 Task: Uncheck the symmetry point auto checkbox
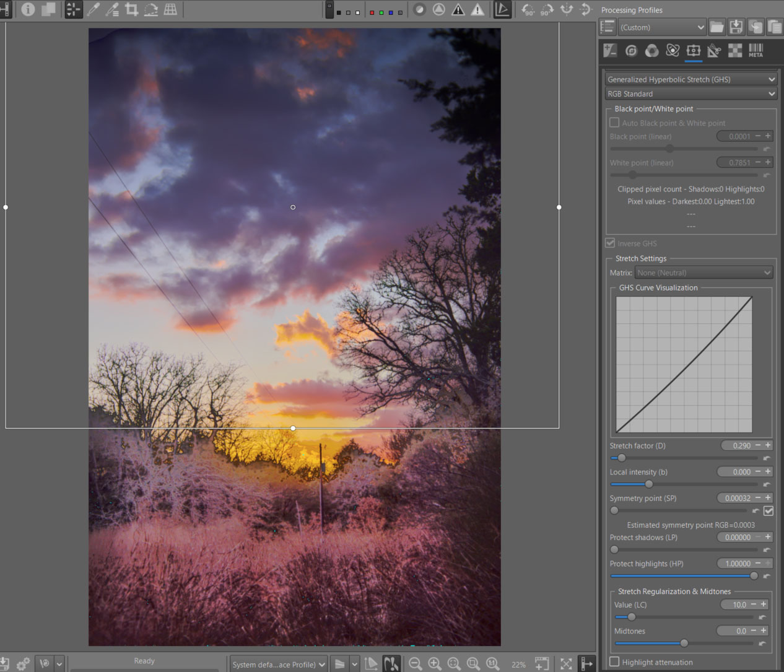pyautogui.click(x=769, y=511)
